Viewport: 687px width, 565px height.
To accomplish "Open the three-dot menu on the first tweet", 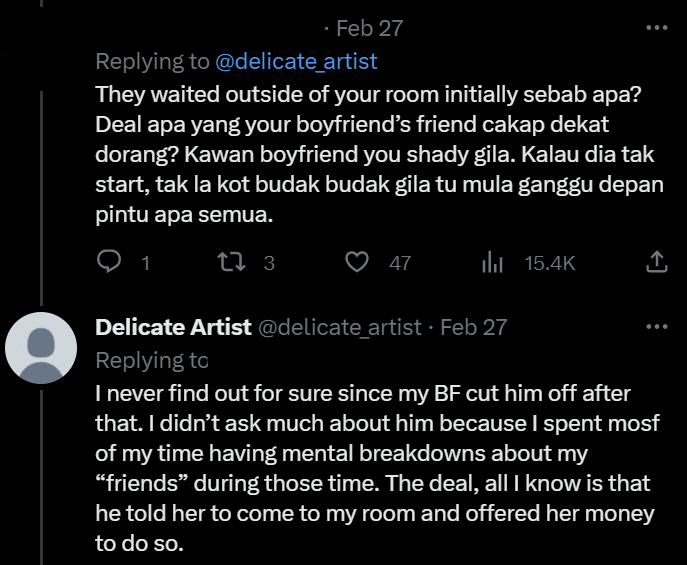I will click(x=657, y=28).
